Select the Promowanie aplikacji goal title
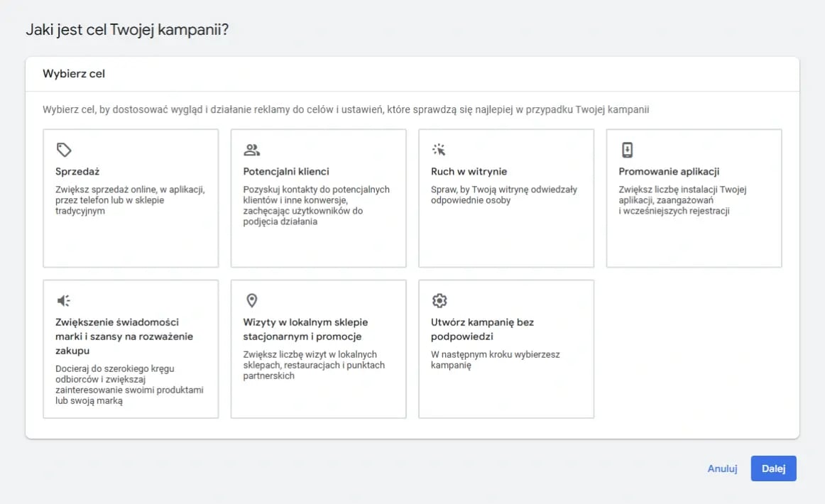The image size is (825, 504). (x=669, y=172)
